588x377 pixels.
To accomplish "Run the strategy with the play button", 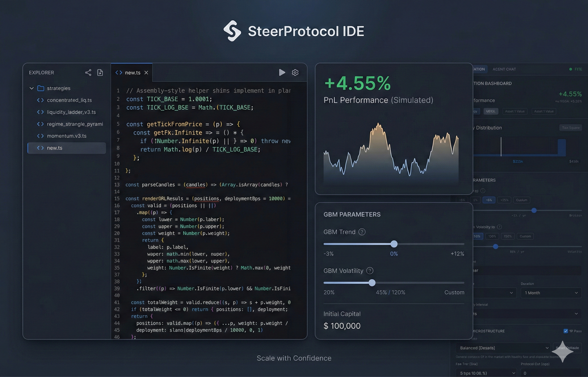I will click(x=282, y=72).
